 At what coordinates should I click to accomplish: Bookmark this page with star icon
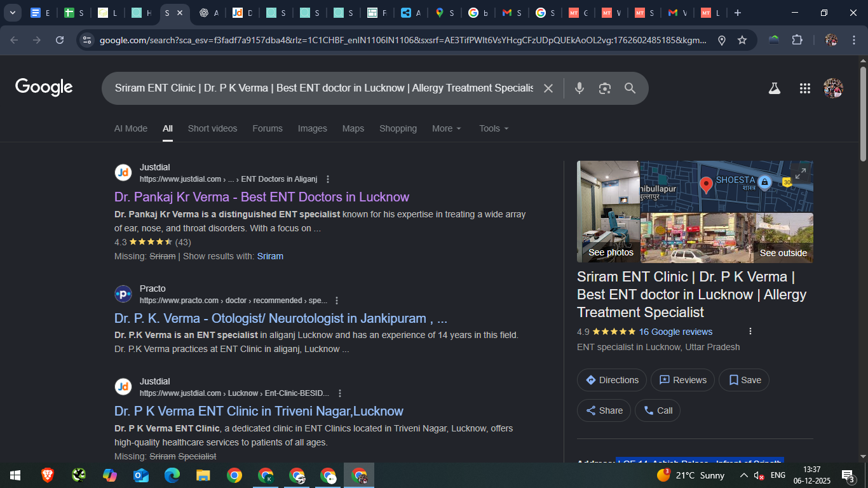point(742,40)
